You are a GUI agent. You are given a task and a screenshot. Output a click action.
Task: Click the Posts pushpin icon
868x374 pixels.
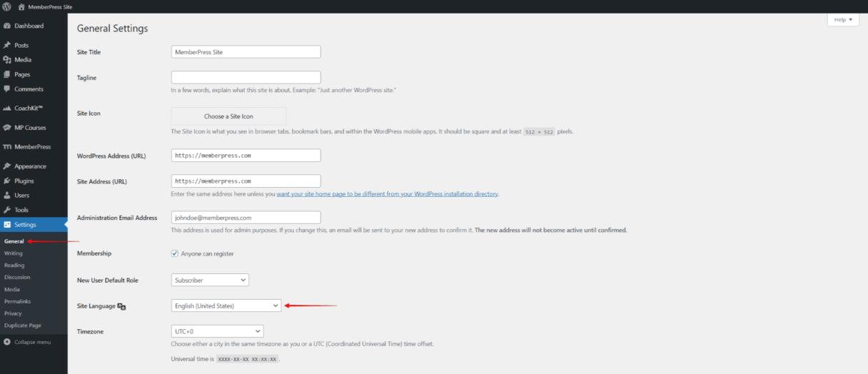pyautogui.click(x=6, y=45)
